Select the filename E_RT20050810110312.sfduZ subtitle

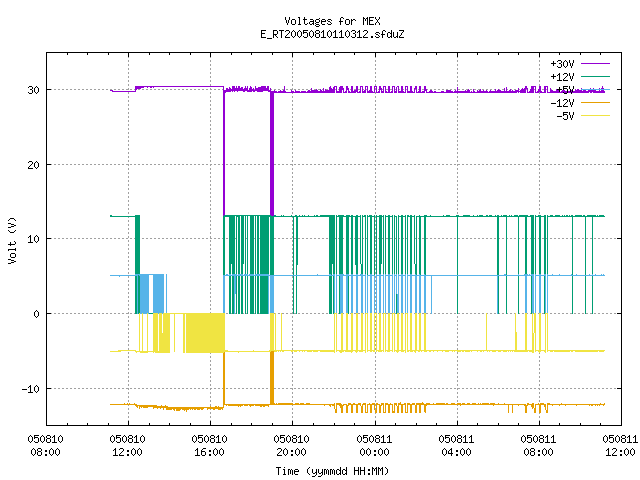(x=332, y=34)
